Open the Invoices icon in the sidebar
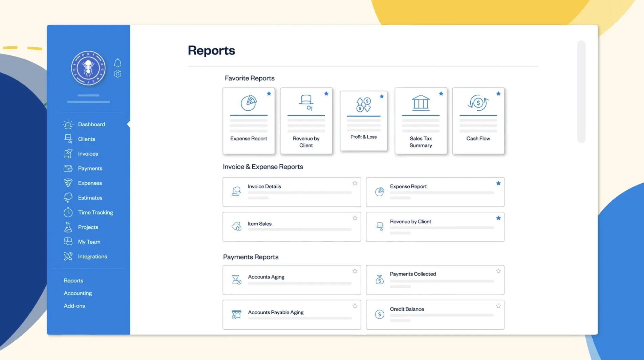 click(x=68, y=153)
